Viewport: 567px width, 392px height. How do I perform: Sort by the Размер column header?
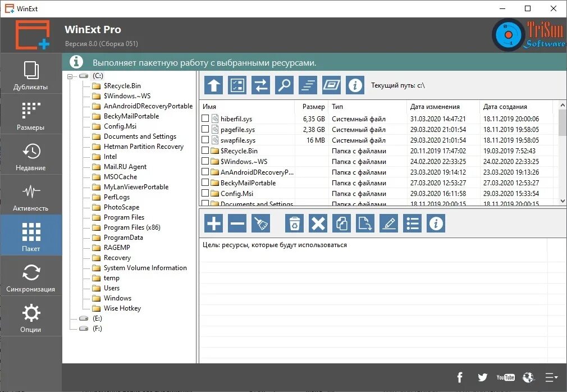tap(312, 107)
